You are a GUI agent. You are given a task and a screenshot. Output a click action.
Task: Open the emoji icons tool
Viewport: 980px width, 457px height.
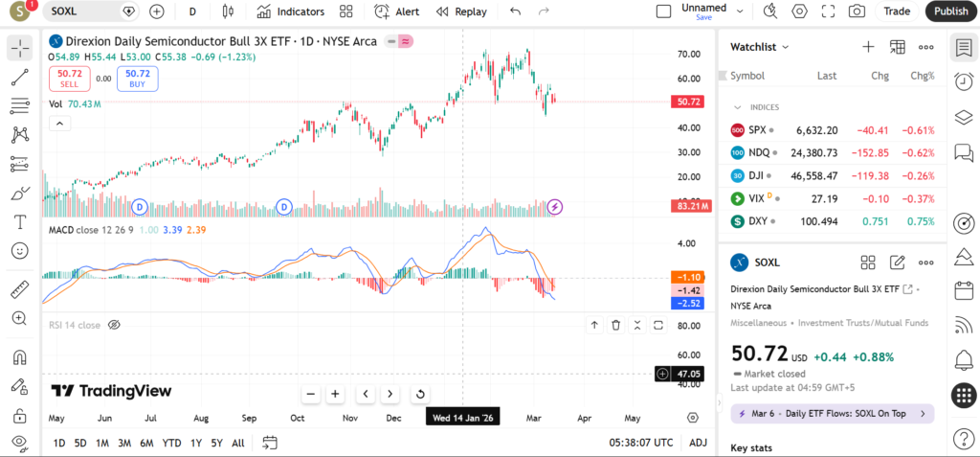(19, 250)
